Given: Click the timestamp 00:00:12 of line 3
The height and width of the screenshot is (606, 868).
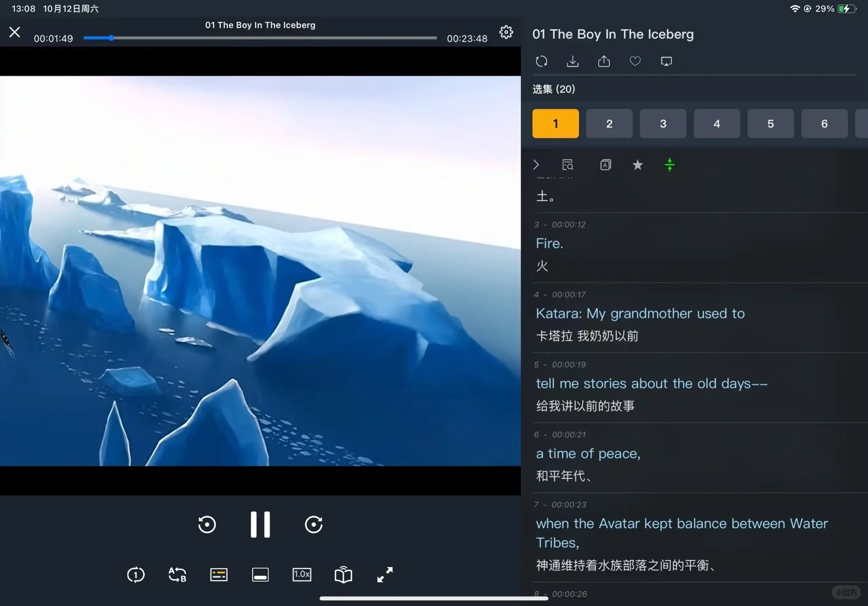Looking at the screenshot, I should pyautogui.click(x=569, y=224).
